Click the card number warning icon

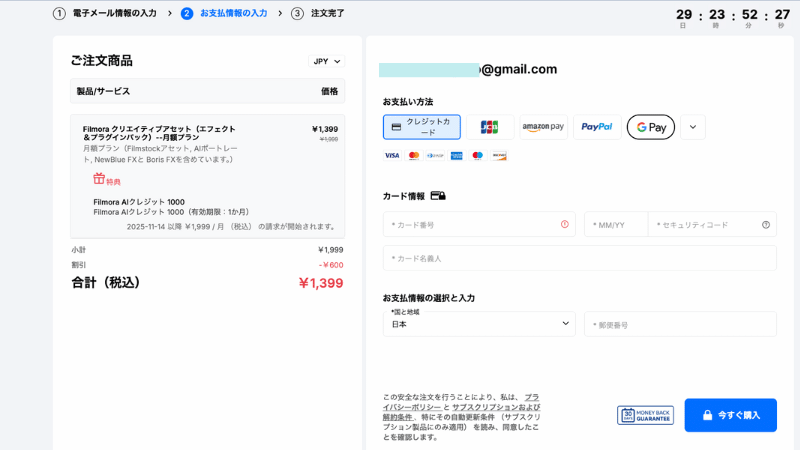pyautogui.click(x=565, y=225)
